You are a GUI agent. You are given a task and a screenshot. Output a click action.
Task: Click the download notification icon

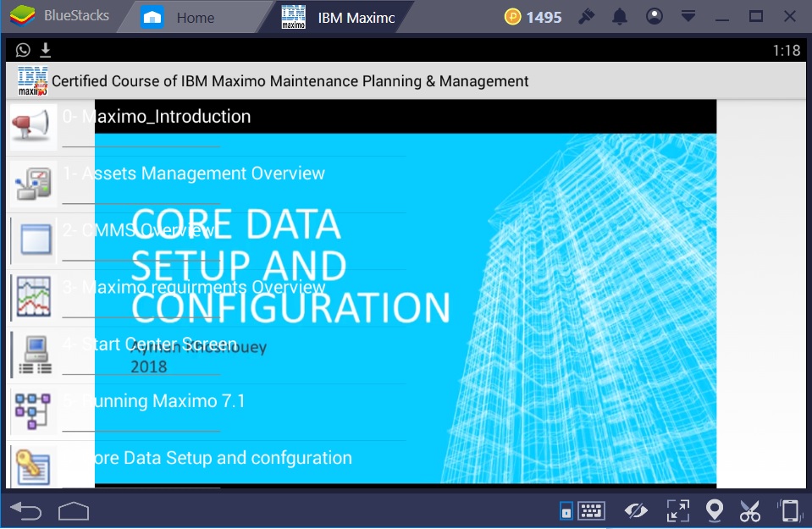[x=46, y=50]
